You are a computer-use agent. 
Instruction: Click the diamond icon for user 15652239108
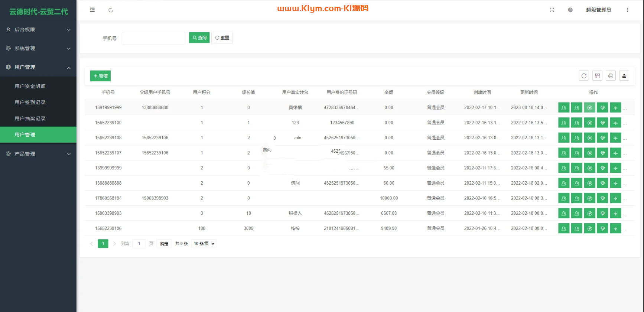tap(603, 138)
